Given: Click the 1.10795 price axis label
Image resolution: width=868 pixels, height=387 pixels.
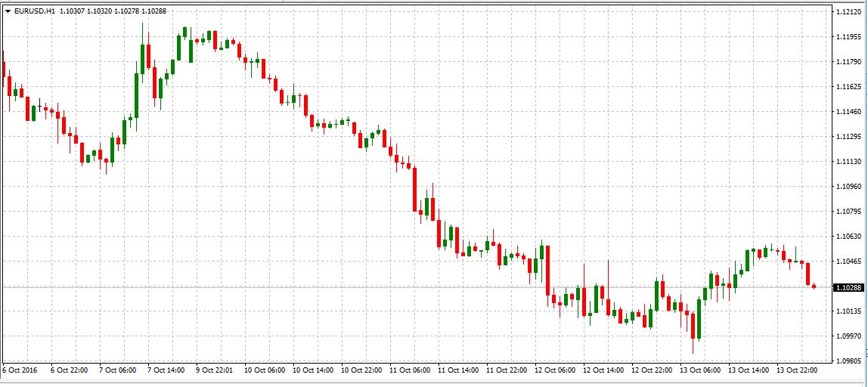Looking at the screenshot, I should click(849, 212).
